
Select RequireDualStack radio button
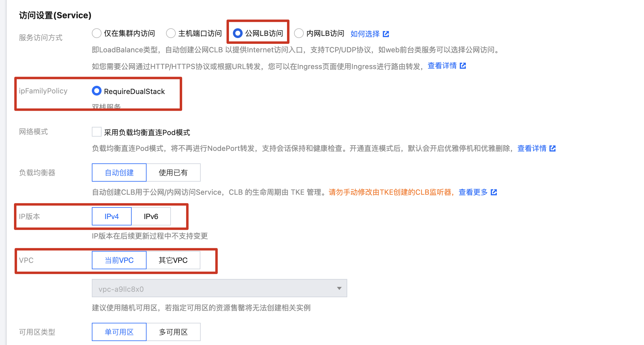pos(97,91)
